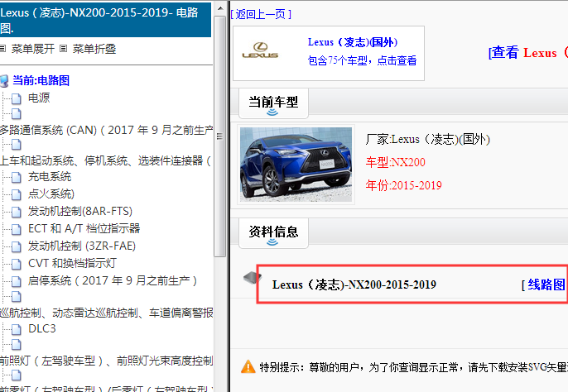Click the page icon above 多路通信系统 (CAN)
Screen dimensions: 568x392
point(16,114)
